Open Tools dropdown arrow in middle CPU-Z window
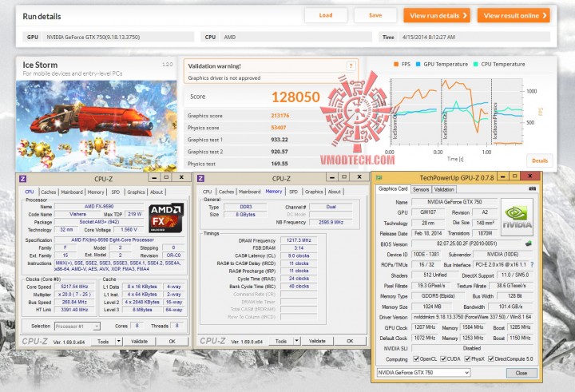The width and height of the screenshot is (575, 392). [297, 341]
